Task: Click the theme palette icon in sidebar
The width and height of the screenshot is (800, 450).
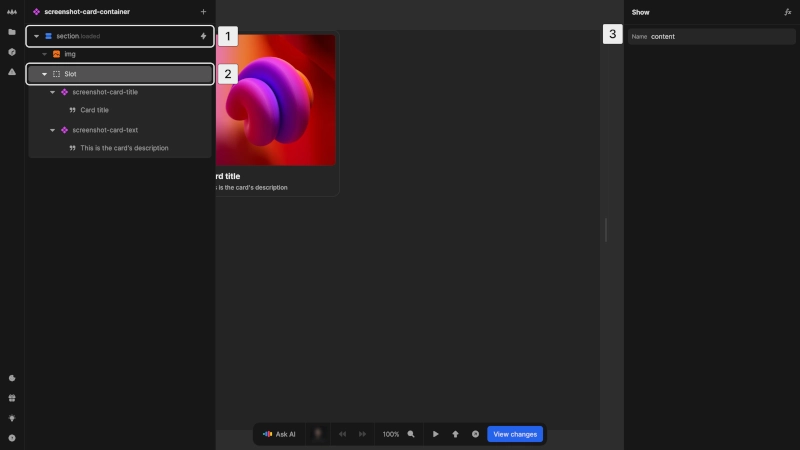Action: click(x=12, y=378)
